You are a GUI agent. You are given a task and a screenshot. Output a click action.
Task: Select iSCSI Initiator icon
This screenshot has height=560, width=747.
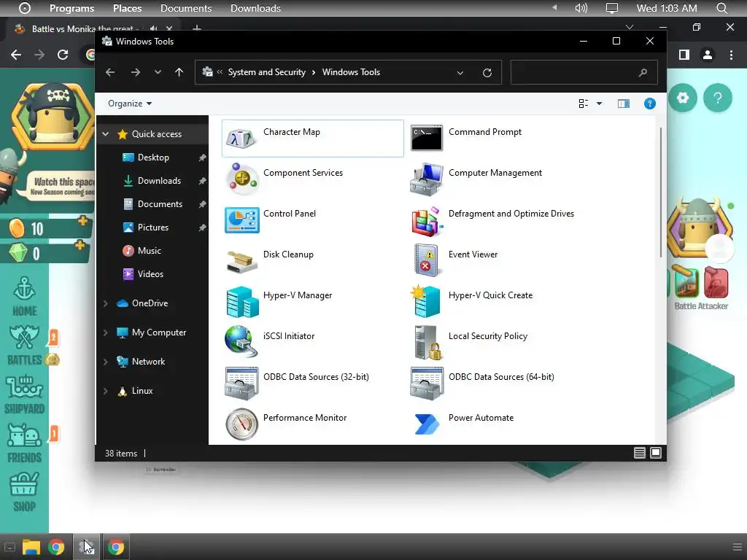tap(241, 341)
